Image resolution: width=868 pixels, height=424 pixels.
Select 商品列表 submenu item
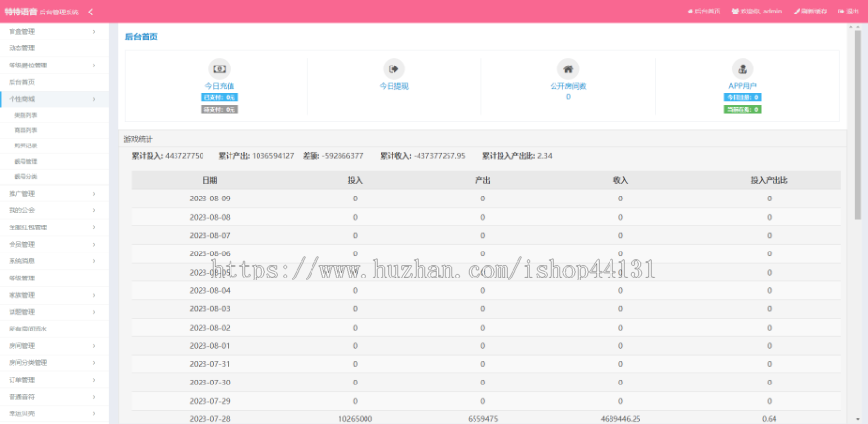(x=26, y=130)
